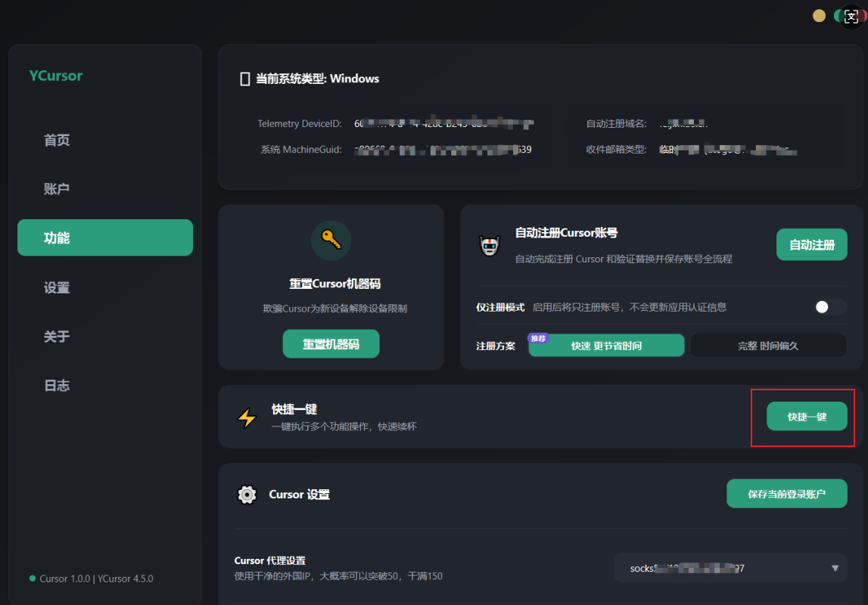Click the 仅注册模式 label

[x=500, y=308]
